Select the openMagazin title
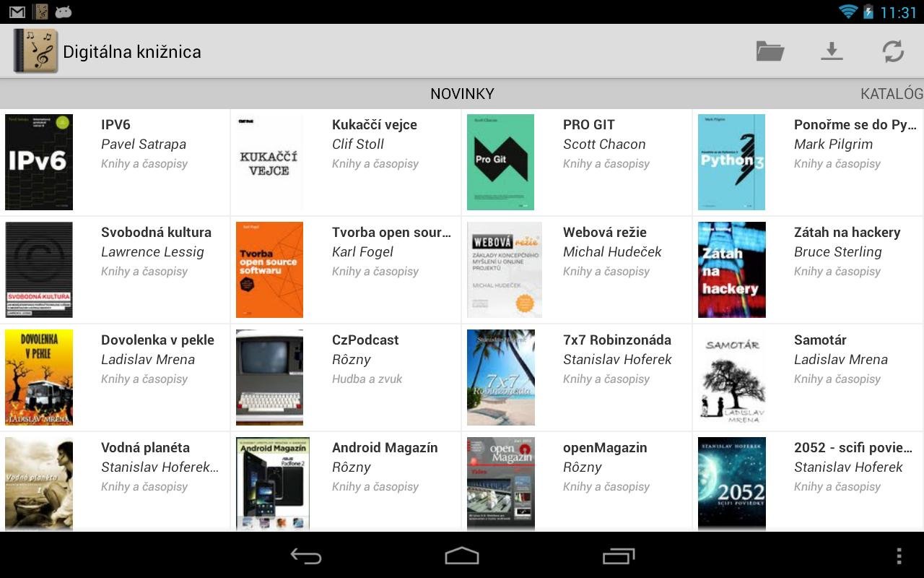Viewport: 924px width, 578px height. point(605,447)
